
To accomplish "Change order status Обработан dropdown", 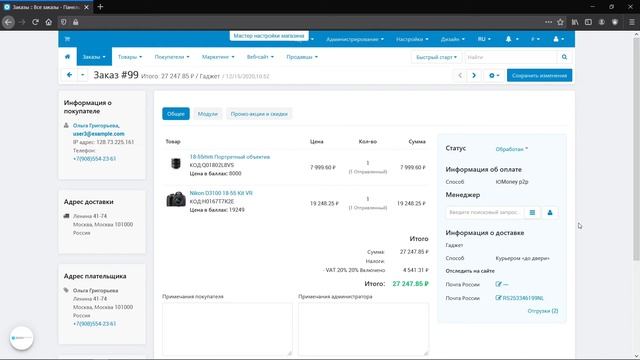I will (512, 149).
